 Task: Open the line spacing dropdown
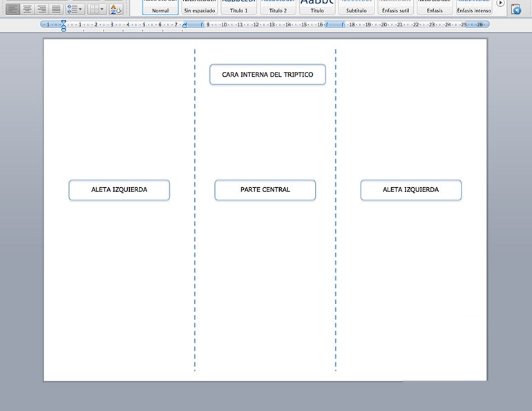(x=76, y=9)
